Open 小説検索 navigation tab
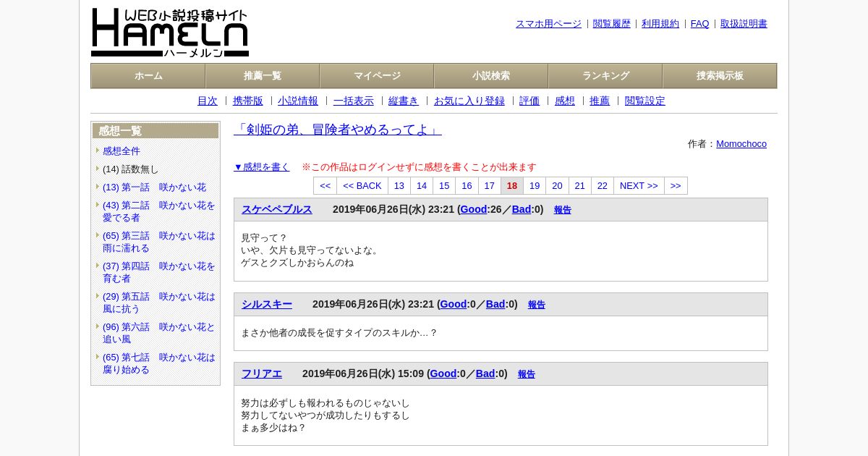Image resolution: width=868 pixels, height=456 pixels. [491, 75]
